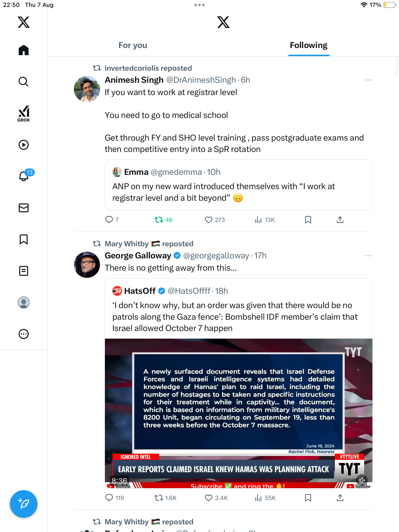Tap the compose new post button

tap(24, 504)
